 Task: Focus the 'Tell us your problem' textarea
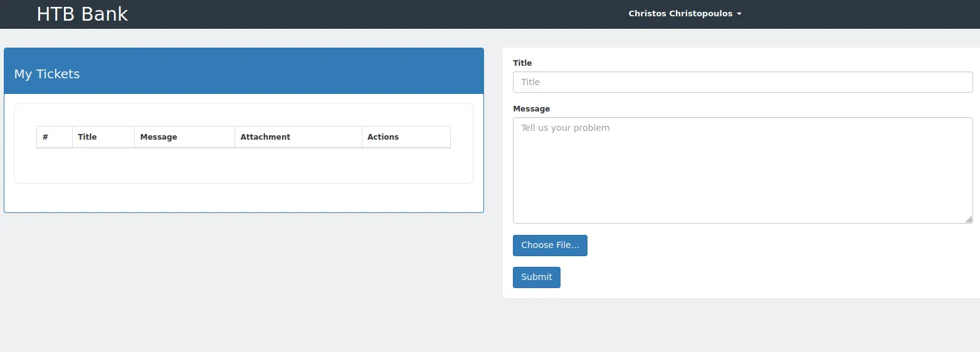[x=742, y=170]
